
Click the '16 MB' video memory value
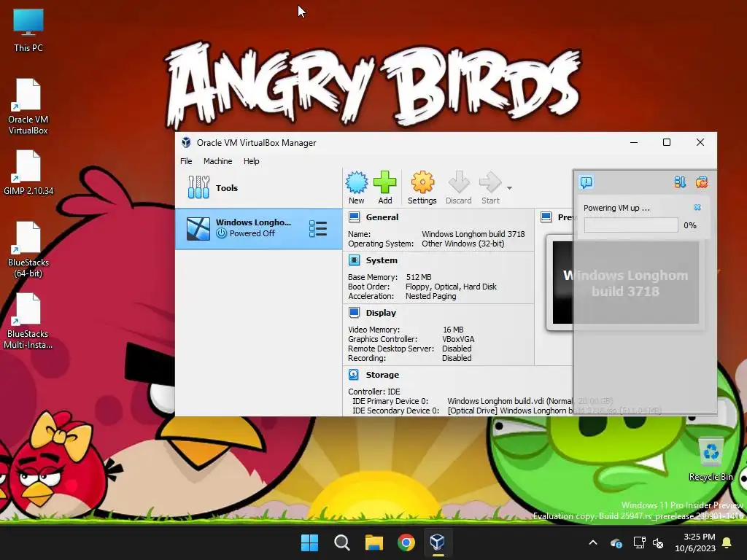pos(453,329)
